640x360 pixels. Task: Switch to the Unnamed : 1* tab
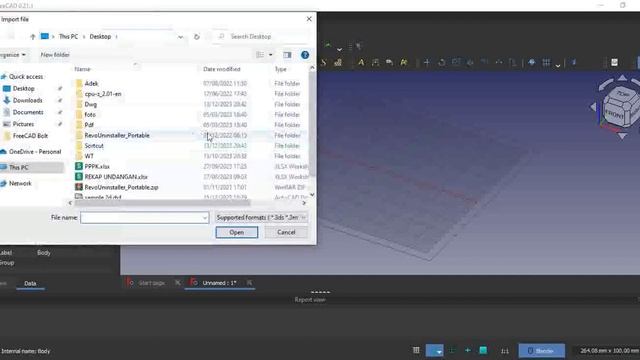219,283
